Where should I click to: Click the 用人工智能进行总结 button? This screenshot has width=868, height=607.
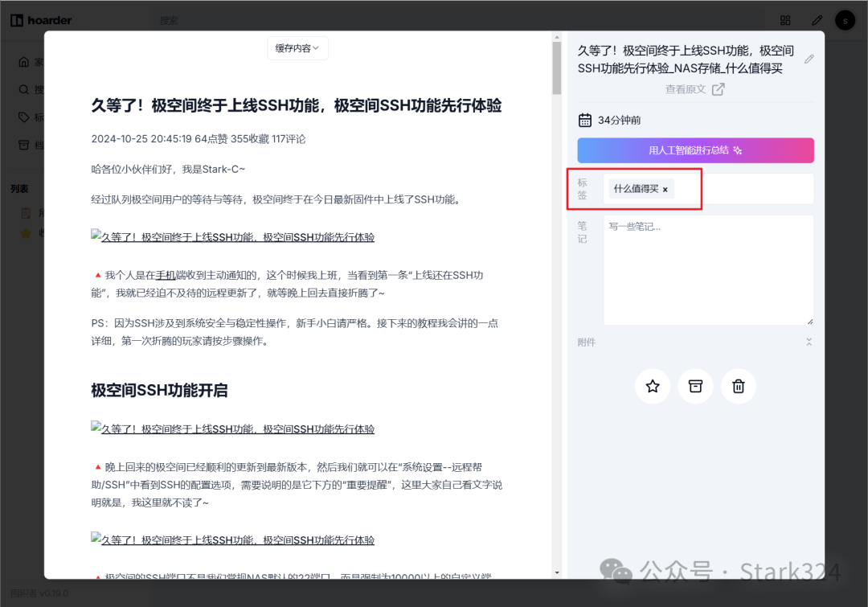(695, 150)
